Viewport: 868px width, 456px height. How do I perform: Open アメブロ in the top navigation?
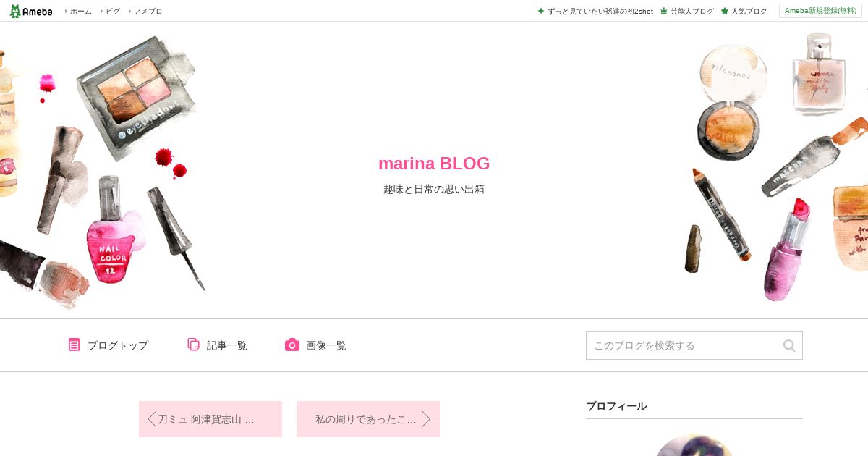[x=148, y=11]
